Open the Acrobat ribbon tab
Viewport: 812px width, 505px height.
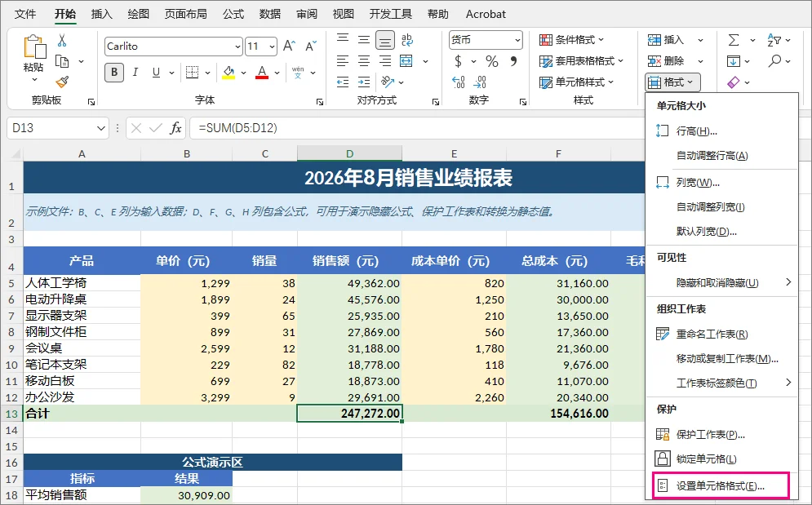[x=486, y=14]
